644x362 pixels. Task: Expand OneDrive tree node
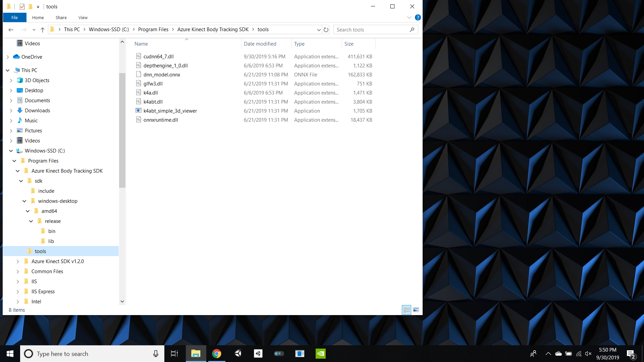click(x=8, y=57)
